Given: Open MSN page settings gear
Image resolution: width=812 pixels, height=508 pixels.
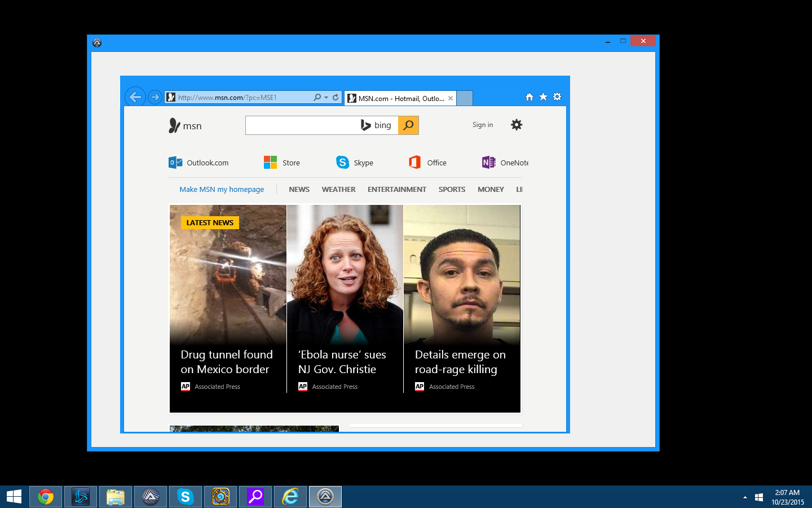Looking at the screenshot, I should pos(517,125).
